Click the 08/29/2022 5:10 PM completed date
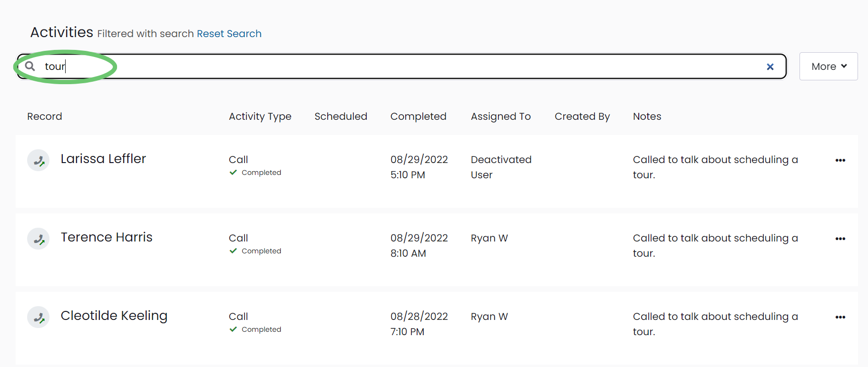Viewport: 868px width, 367px height. (x=419, y=167)
